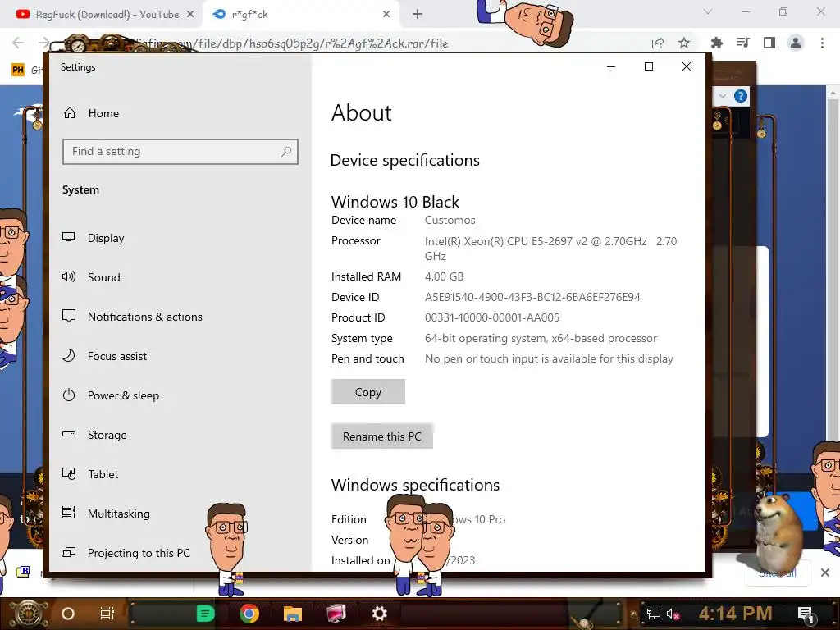Share this page from Chrome toolbar
Screen dimensions: 840x630
(658, 43)
